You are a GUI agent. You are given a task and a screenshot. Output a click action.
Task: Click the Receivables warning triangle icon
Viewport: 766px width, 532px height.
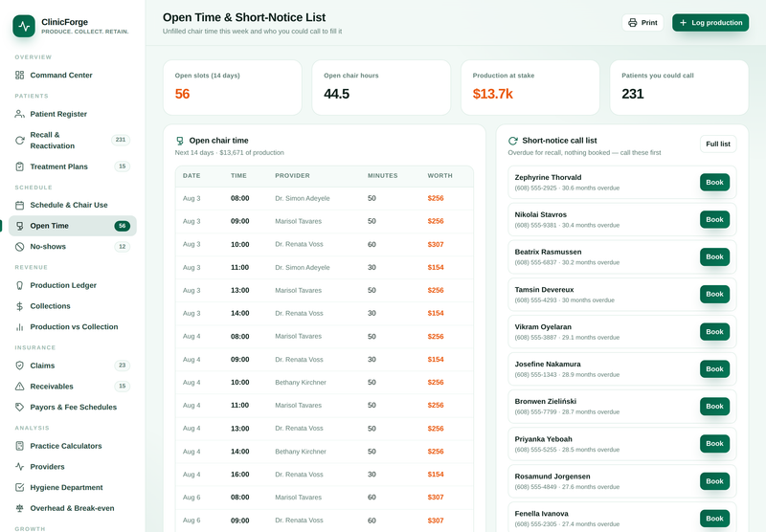pyautogui.click(x=19, y=387)
